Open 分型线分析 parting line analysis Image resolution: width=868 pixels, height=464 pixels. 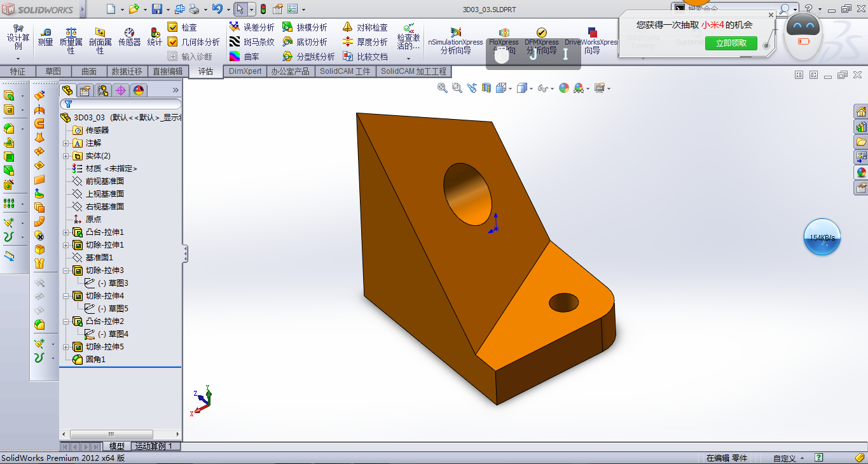tap(308, 57)
